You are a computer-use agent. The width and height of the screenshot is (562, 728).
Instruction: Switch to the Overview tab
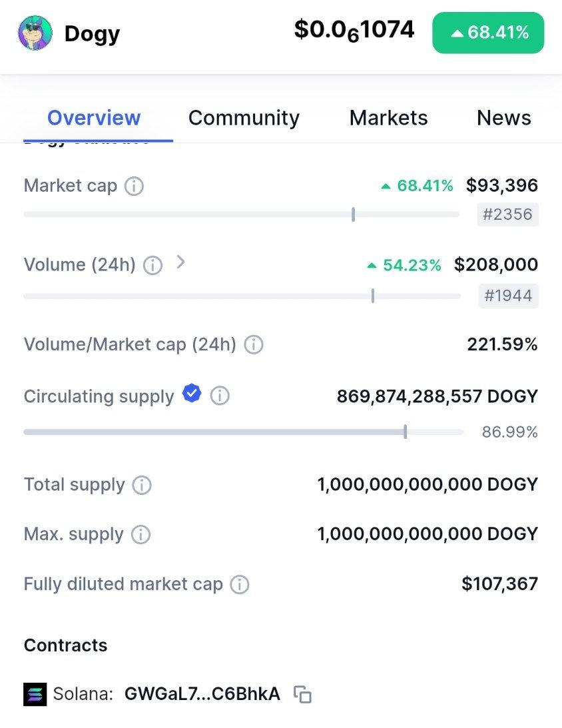coord(94,118)
